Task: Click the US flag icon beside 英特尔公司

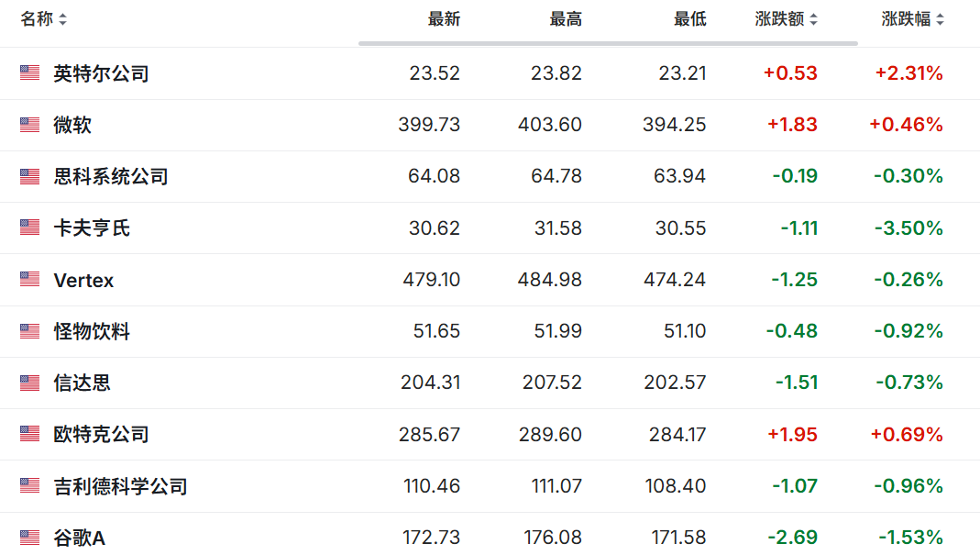Action: [x=29, y=73]
